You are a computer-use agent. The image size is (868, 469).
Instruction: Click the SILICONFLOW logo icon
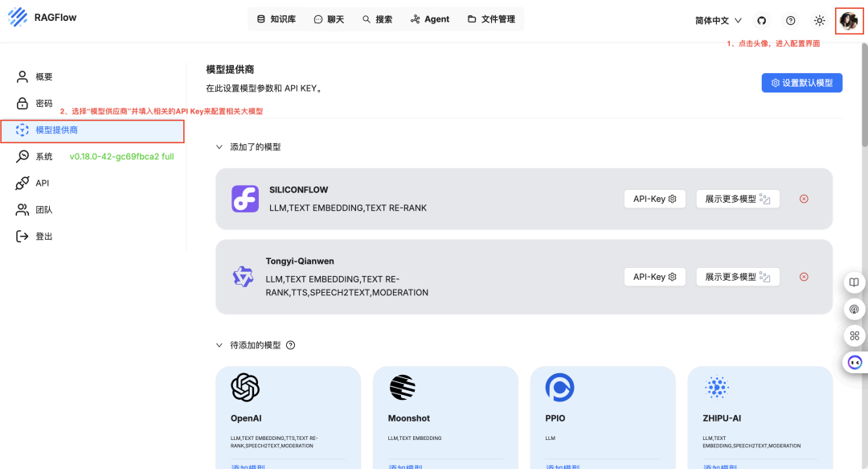click(x=245, y=199)
